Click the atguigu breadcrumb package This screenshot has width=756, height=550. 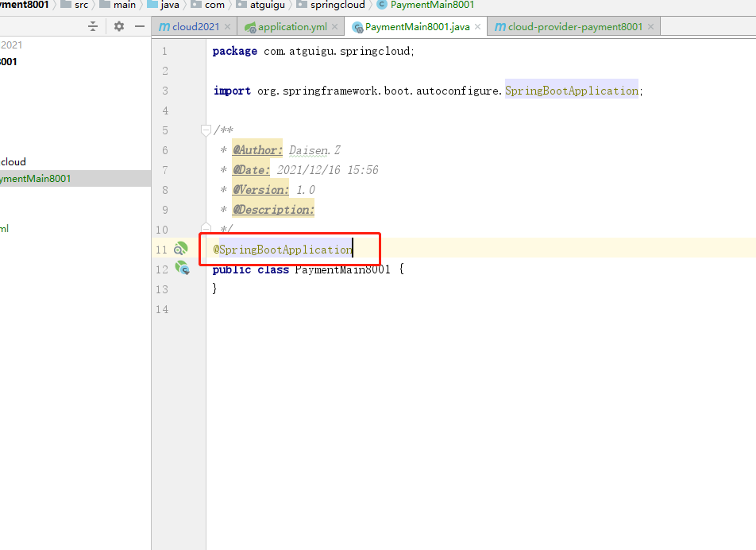point(260,5)
